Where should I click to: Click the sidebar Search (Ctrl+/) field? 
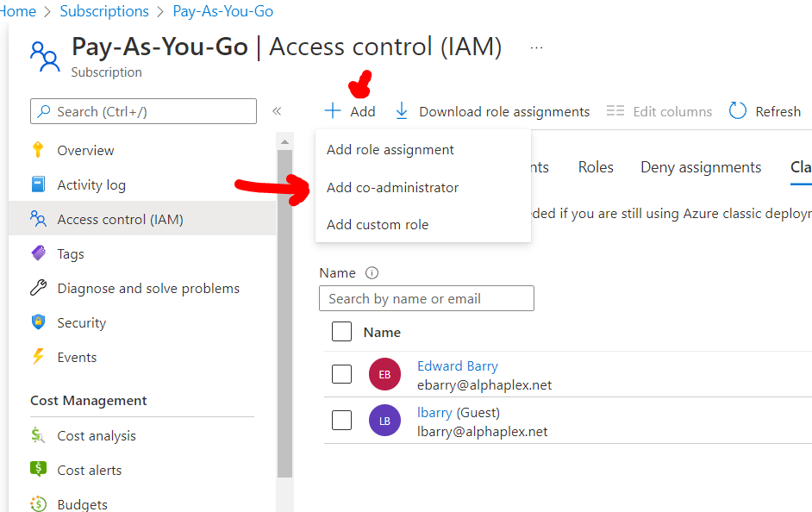coord(143,111)
